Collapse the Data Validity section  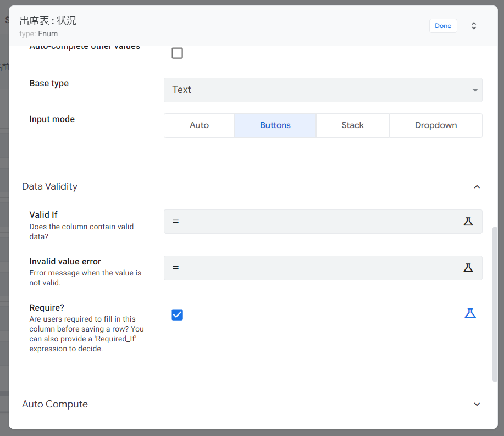(x=477, y=187)
